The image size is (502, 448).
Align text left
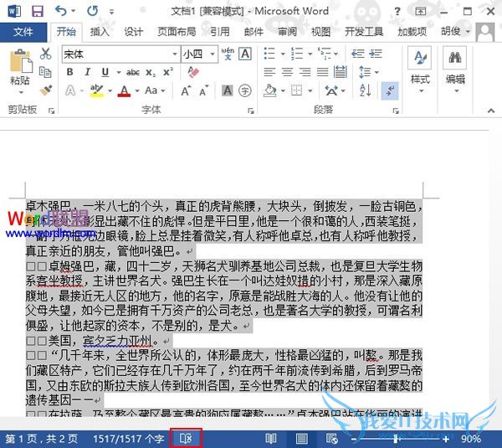269,72
